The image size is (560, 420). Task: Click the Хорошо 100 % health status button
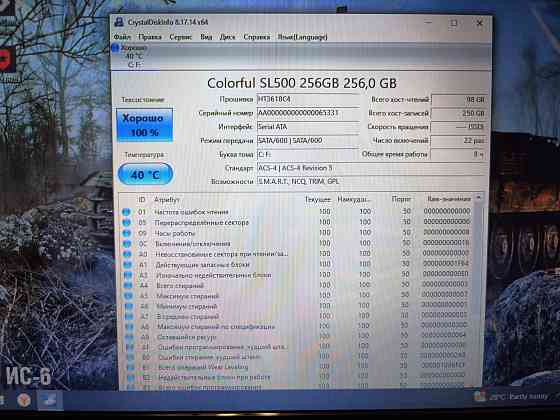[x=144, y=125]
